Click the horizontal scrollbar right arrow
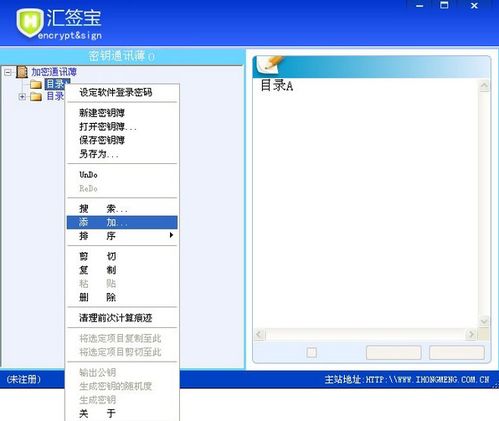Viewport: 499px width, 421px height. click(x=471, y=334)
